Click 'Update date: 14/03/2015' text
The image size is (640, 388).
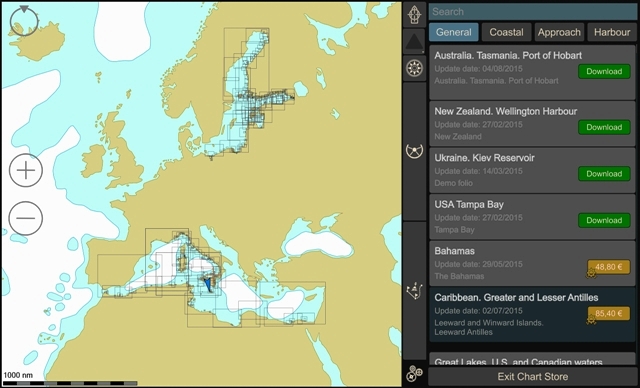click(478, 171)
